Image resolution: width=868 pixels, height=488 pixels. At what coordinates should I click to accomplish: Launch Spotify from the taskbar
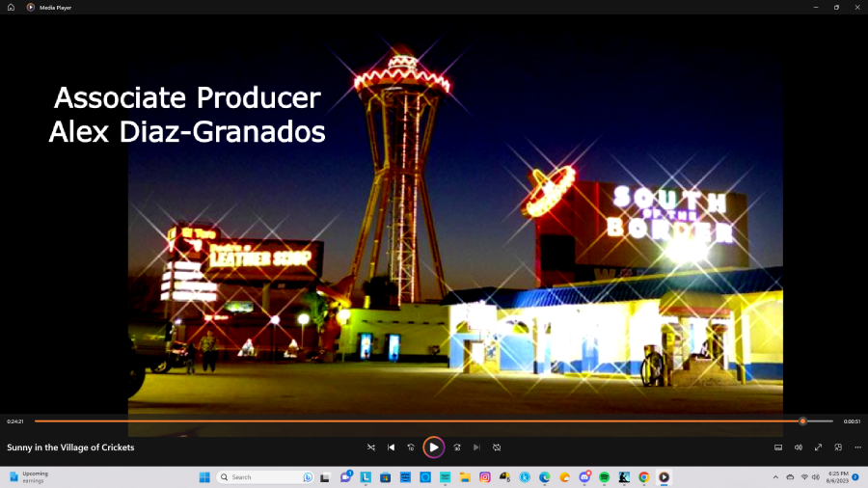click(x=605, y=477)
